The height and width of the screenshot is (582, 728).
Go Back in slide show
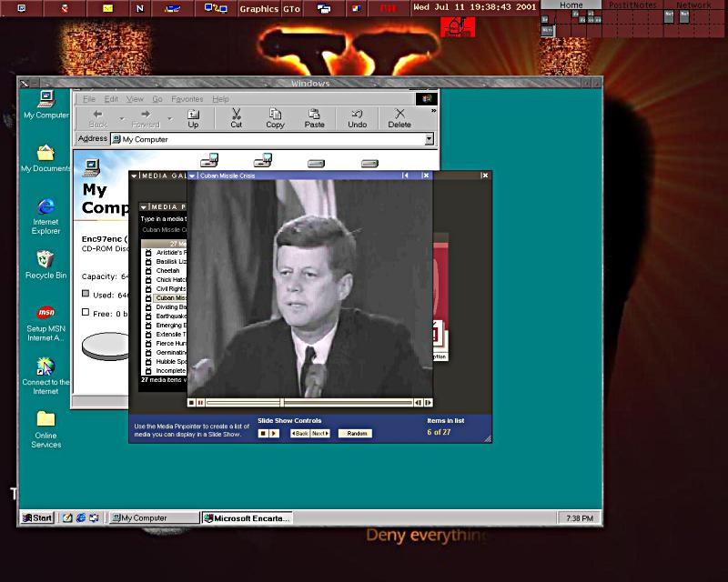(299, 434)
